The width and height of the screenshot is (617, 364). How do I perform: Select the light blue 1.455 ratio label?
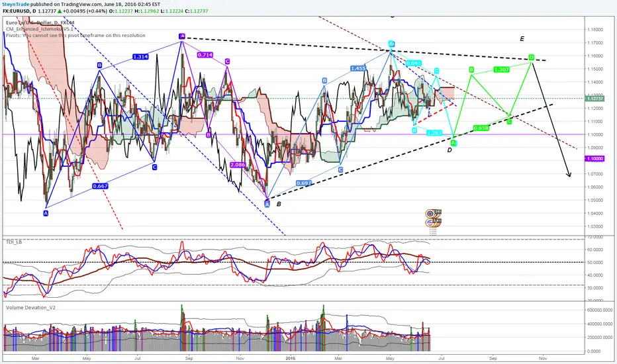coord(358,68)
